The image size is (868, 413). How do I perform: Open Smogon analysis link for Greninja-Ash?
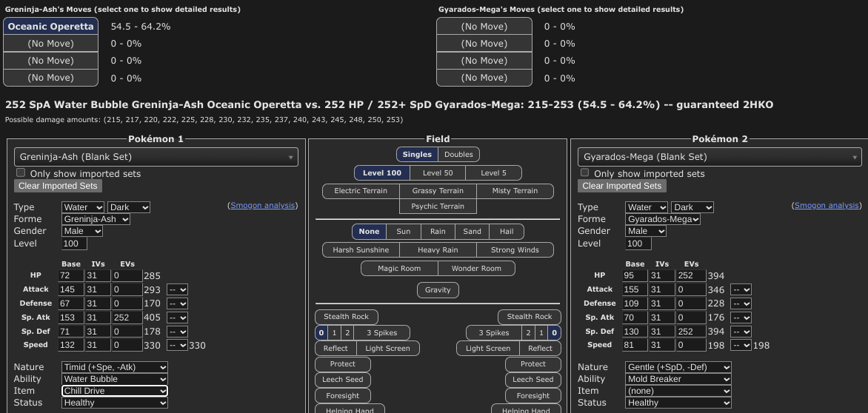tap(262, 206)
